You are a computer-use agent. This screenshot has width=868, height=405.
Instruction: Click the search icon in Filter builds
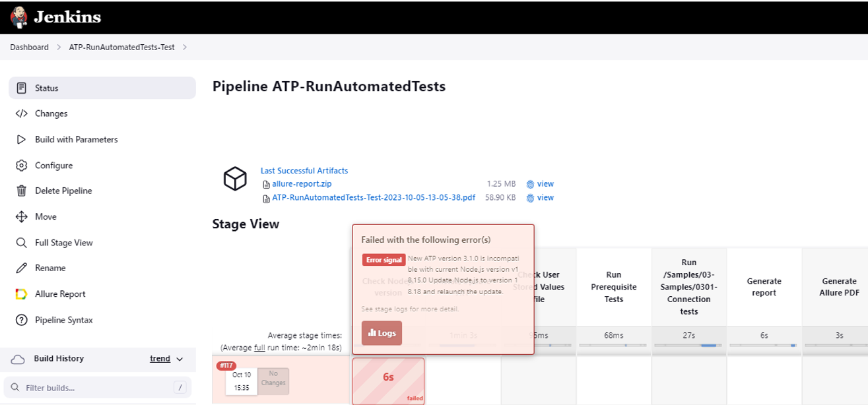click(x=16, y=388)
